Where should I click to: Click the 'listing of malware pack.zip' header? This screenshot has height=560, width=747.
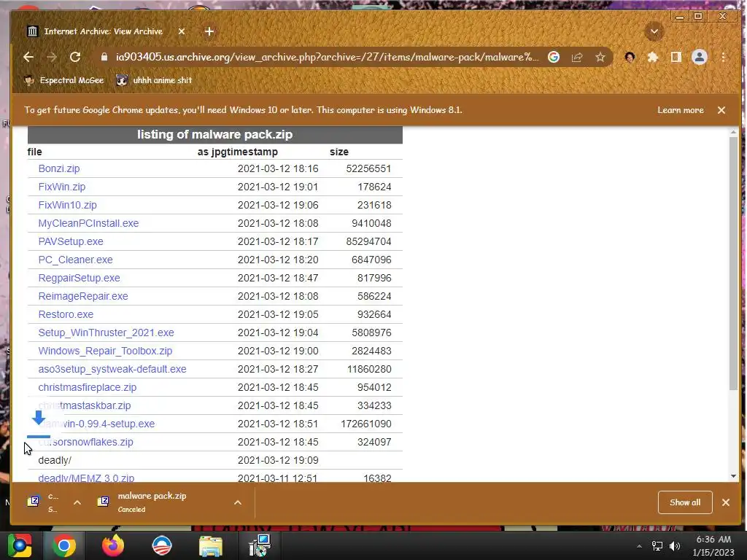pyautogui.click(x=215, y=135)
